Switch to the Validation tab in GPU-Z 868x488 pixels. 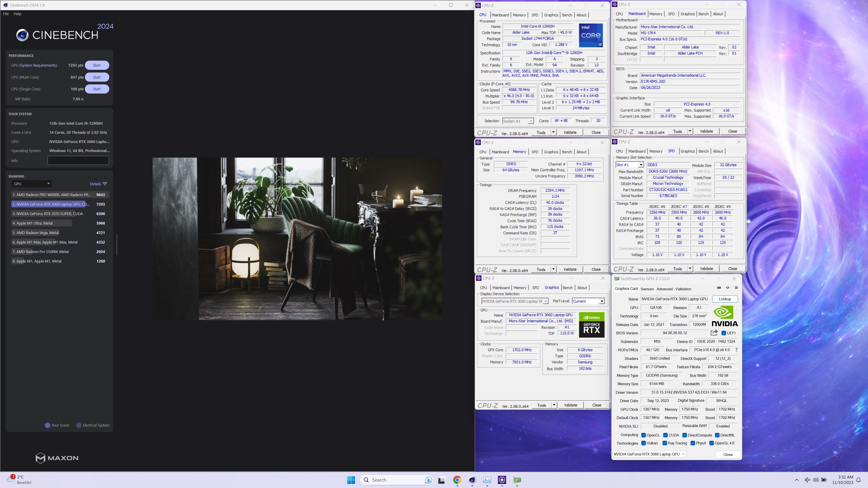click(x=683, y=289)
